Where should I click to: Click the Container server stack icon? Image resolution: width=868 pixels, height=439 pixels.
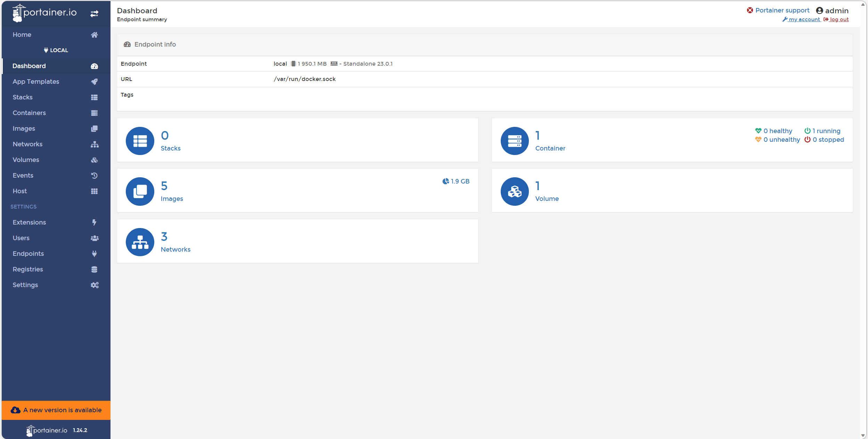click(515, 141)
